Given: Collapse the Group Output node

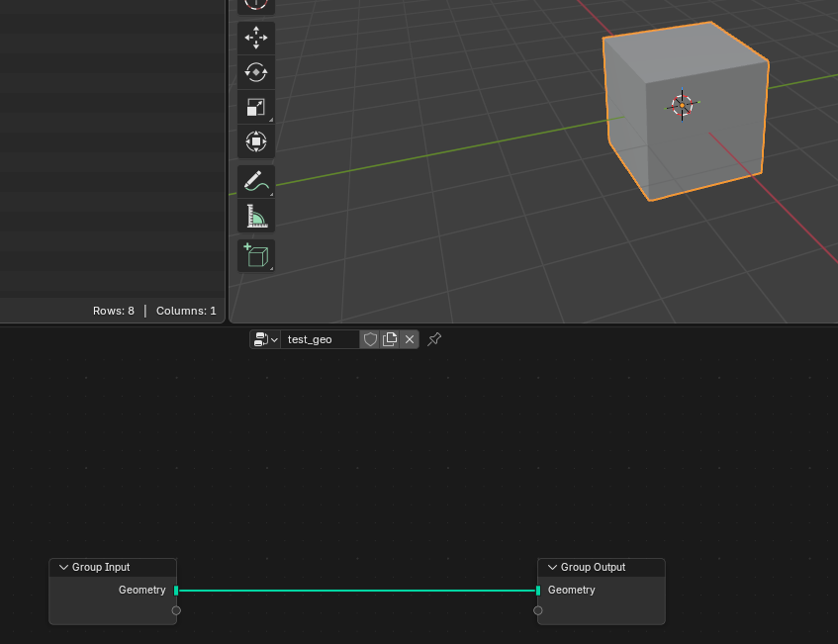Looking at the screenshot, I should click(553, 567).
